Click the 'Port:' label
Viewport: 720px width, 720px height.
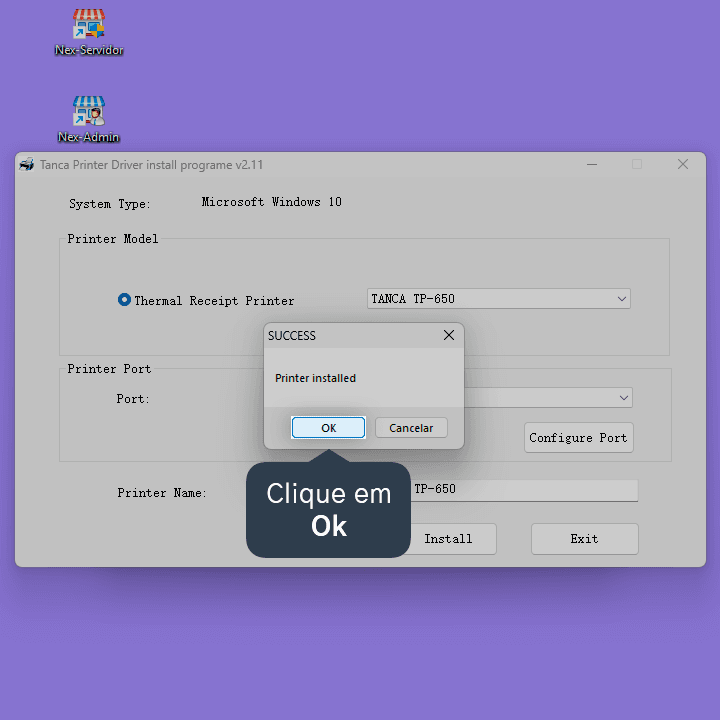(133, 399)
